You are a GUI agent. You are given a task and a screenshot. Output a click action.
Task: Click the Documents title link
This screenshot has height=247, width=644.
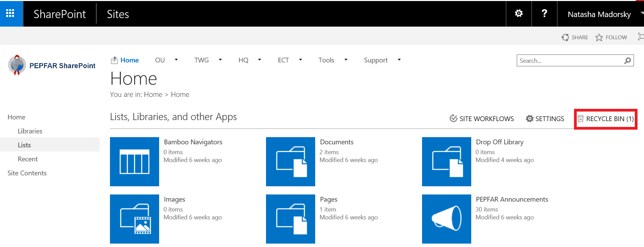pyautogui.click(x=337, y=142)
